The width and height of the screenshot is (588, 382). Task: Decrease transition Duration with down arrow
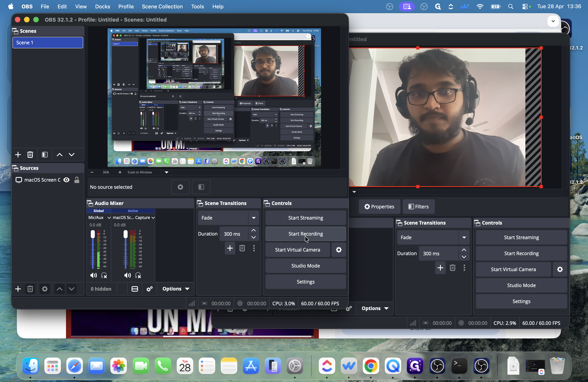[x=253, y=237]
